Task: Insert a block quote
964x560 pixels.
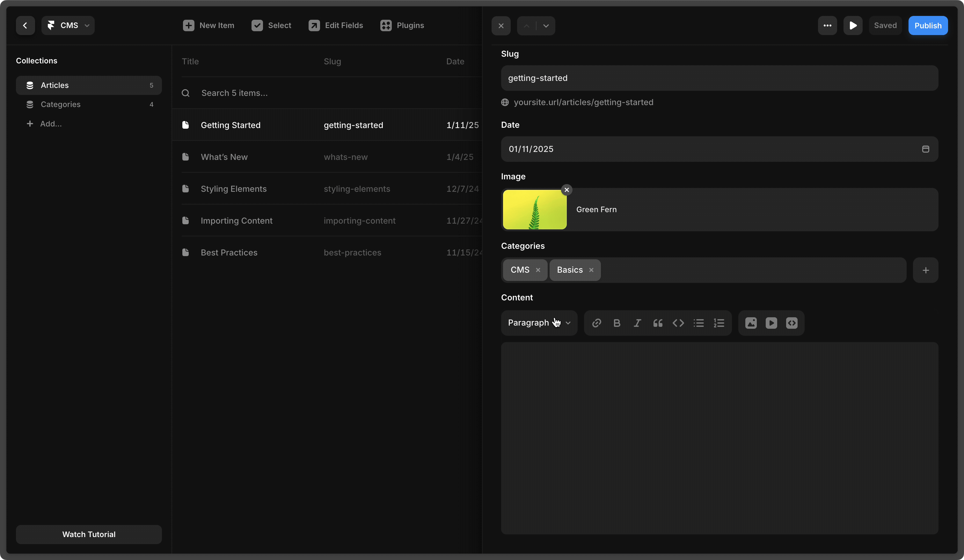Action: point(658,323)
